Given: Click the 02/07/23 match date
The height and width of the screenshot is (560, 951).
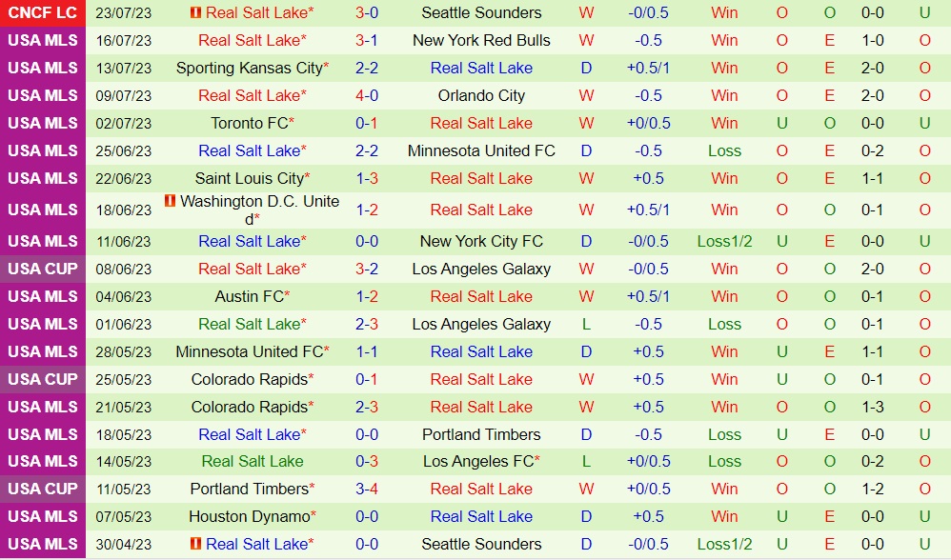Looking at the screenshot, I should [123, 124].
